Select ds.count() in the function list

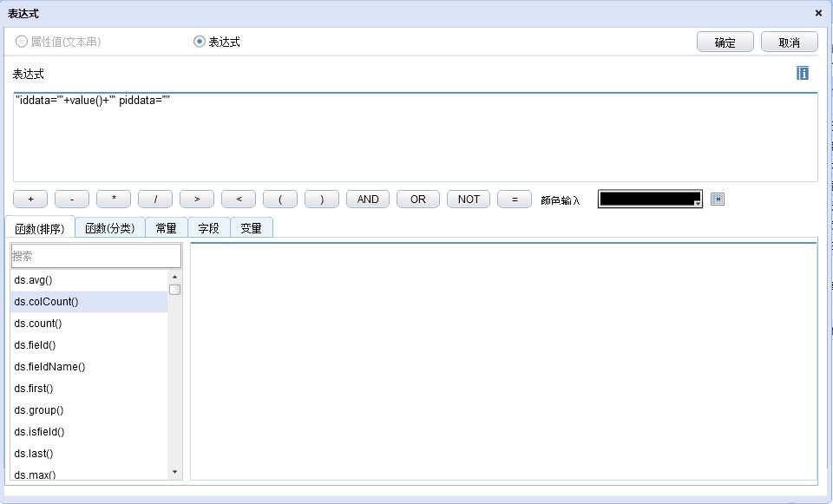pyautogui.click(x=89, y=324)
